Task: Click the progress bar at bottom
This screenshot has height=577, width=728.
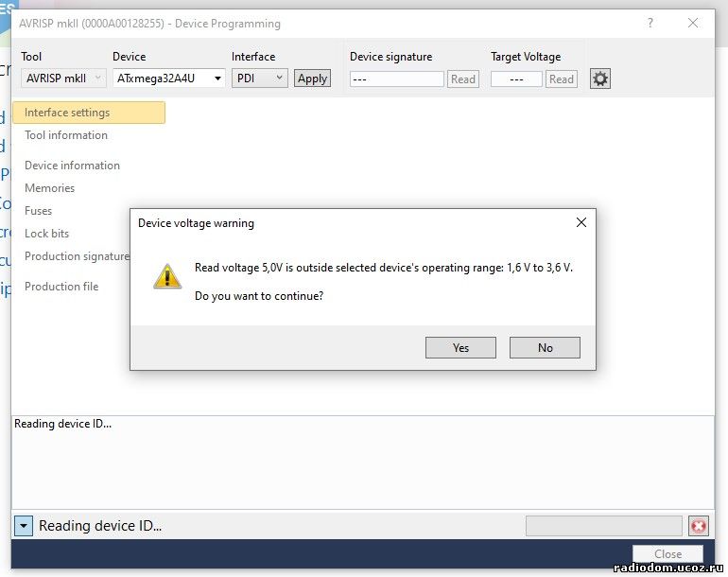Action: pyautogui.click(x=603, y=526)
